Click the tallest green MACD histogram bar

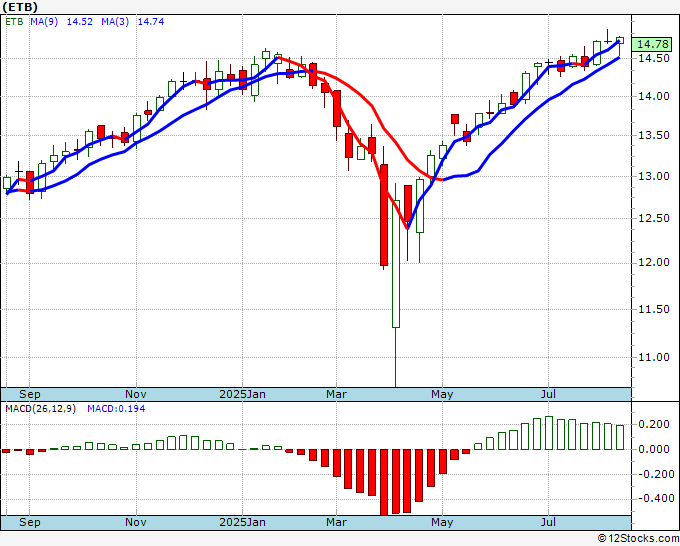click(549, 433)
